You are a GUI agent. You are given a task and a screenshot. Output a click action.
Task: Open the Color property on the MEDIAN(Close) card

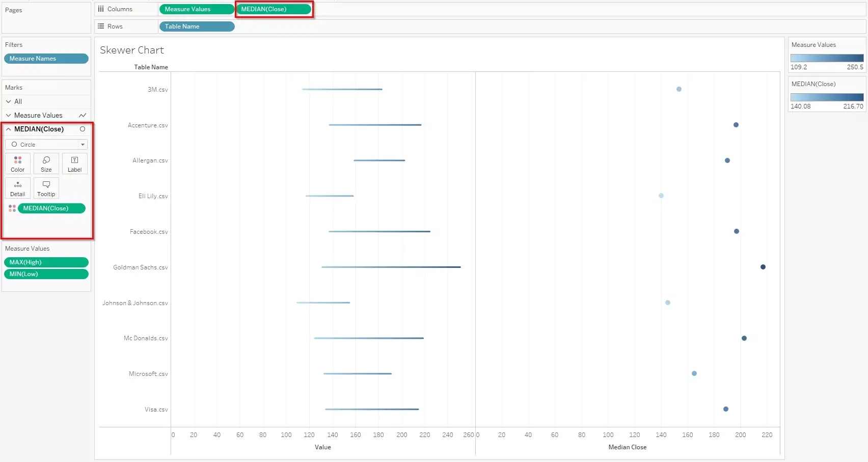tap(17, 163)
